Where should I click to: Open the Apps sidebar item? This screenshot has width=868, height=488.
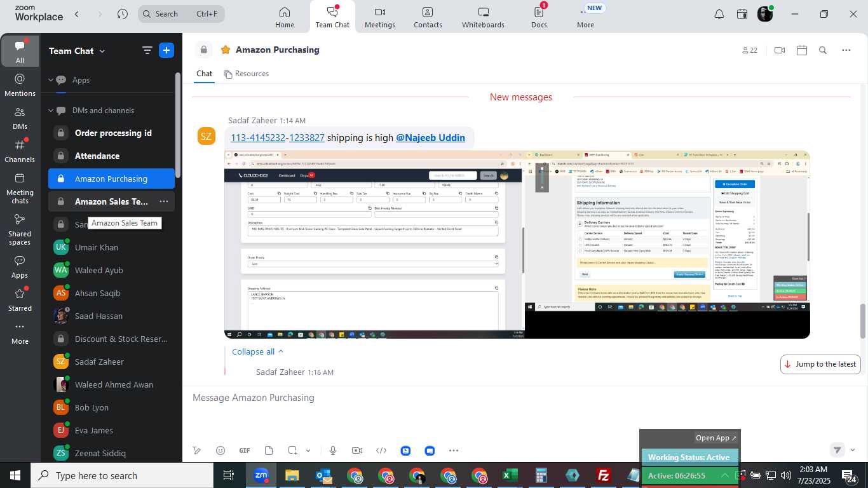20,267
